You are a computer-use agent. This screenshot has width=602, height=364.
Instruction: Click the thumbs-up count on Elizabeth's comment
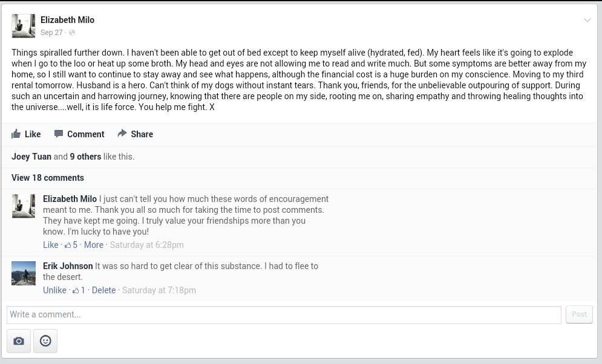click(x=71, y=245)
